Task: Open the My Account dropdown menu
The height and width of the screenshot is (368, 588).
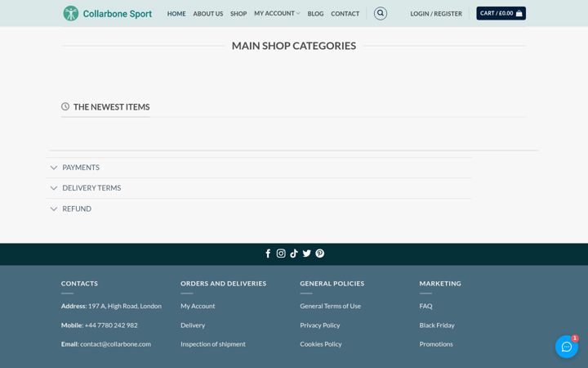Action: coord(277,14)
